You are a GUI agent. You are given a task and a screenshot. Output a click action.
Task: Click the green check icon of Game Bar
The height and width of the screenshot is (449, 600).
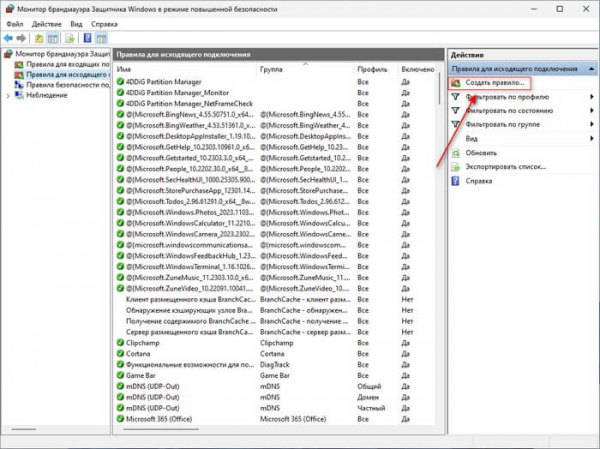[x=120, y=375]
